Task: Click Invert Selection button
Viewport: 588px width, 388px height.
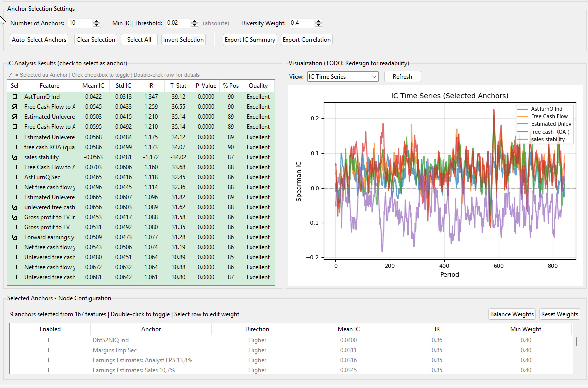Action: coord(183,40)
